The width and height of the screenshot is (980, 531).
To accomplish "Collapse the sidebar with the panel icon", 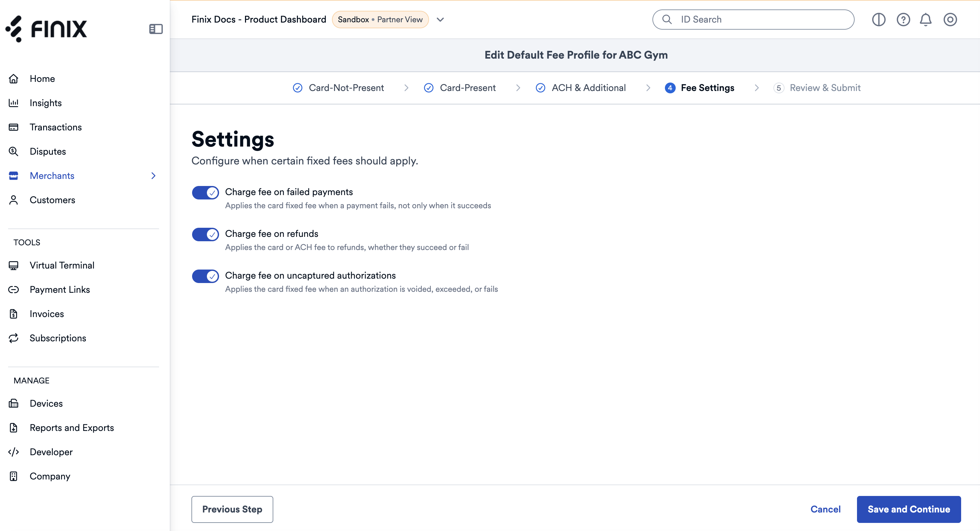I will [x=156, y=29].
